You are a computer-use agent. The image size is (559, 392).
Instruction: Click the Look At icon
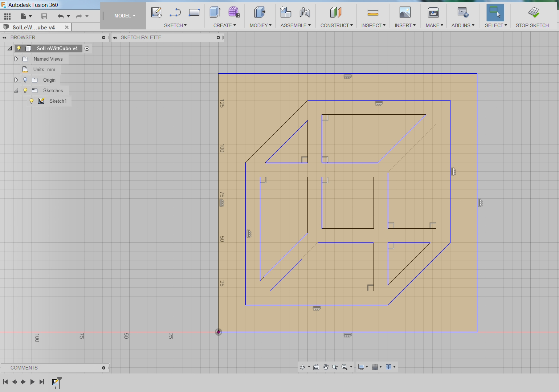pos(316,367)
